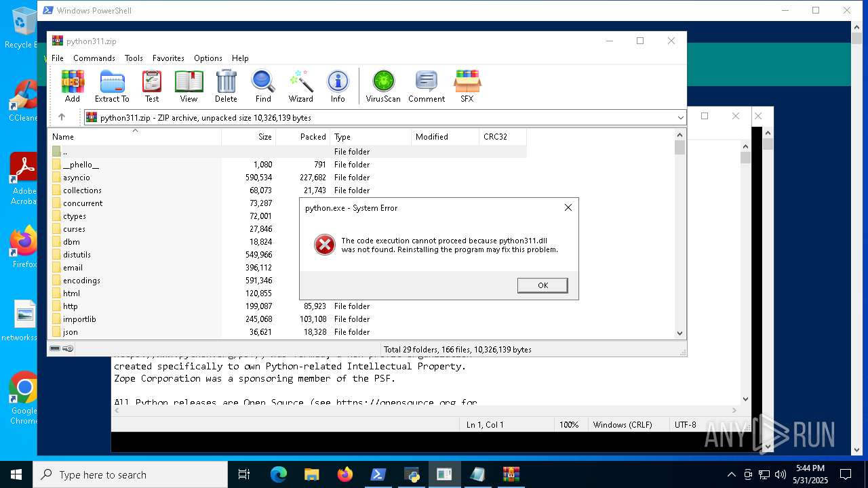Open the notification center icon
This screenshot has height=488, width=868.
click(x=846, y=474)
